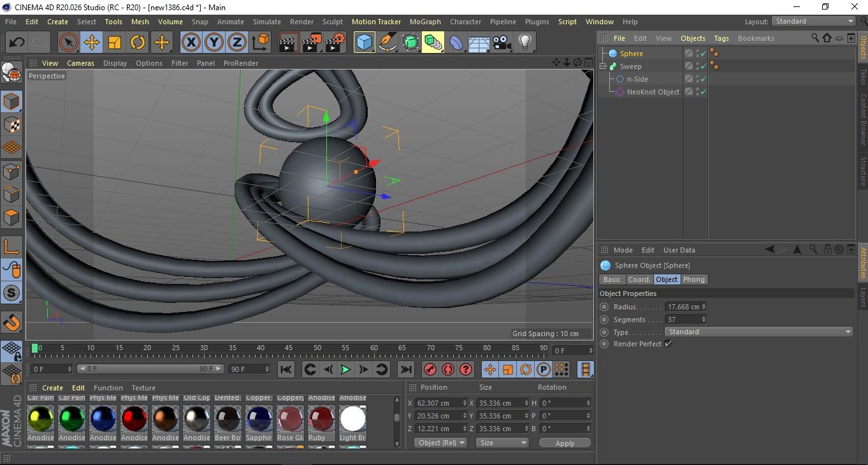The image size is (868, 465).
Task: Switch to Coord. tab
Action: pyautogui.click(x=639, y=279)
